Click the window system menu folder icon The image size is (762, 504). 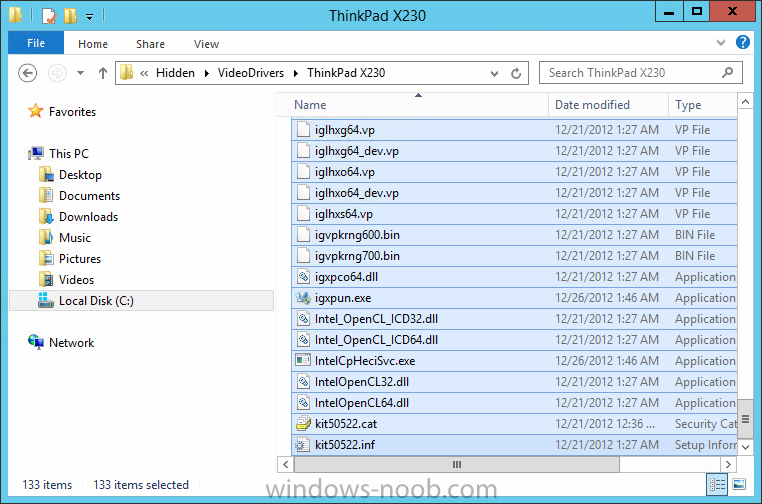click(15, 15)
